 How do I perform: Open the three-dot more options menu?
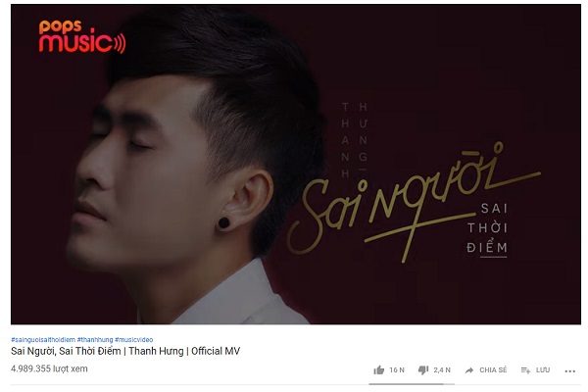click(x=569, y=371)
